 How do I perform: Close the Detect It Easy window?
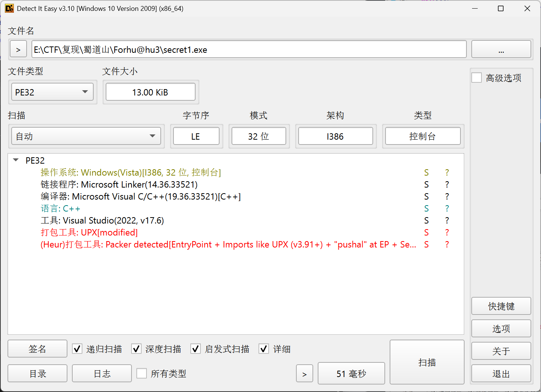527,8
